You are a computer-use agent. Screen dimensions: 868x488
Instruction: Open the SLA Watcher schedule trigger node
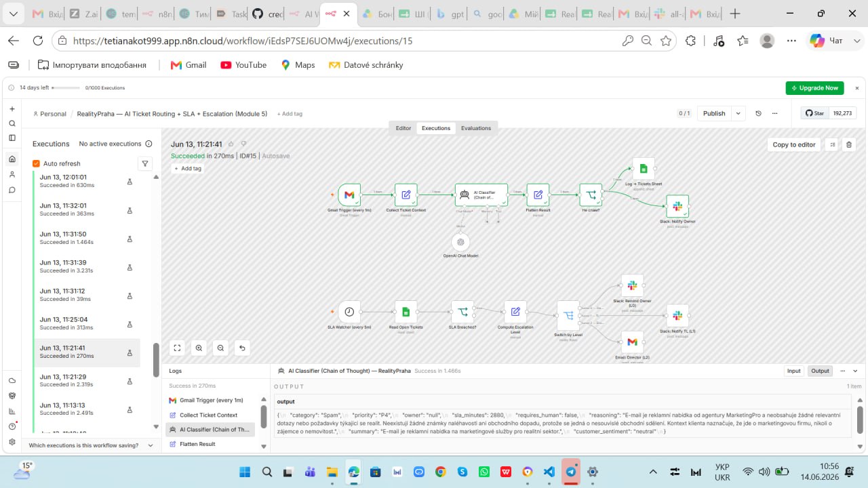click(x=349, y=312)
